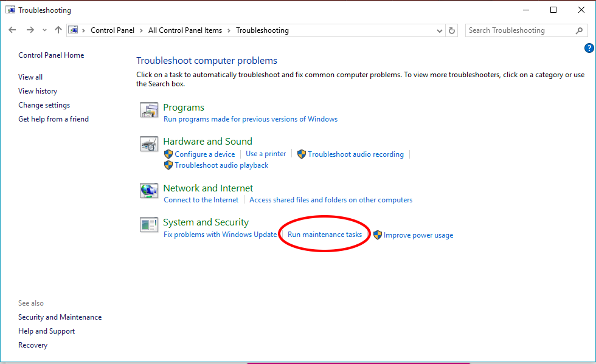Screen dimensions: 596x364
Task: Click Fix problems with Windows Update
Action: pos(220,235)
